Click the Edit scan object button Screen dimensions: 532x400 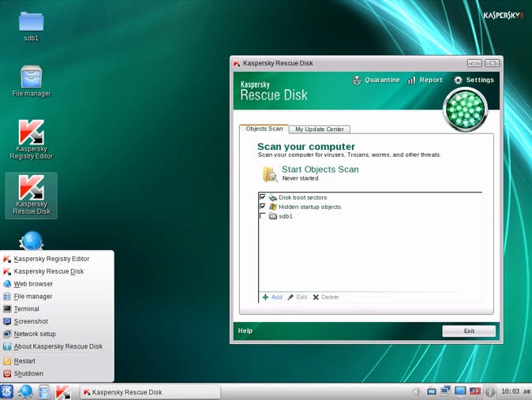tap(298, 297)
